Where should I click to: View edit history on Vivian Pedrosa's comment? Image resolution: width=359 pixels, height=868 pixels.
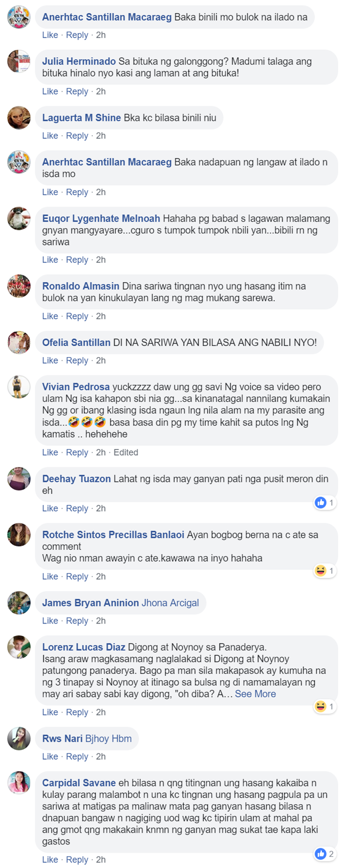pos(126,452)
